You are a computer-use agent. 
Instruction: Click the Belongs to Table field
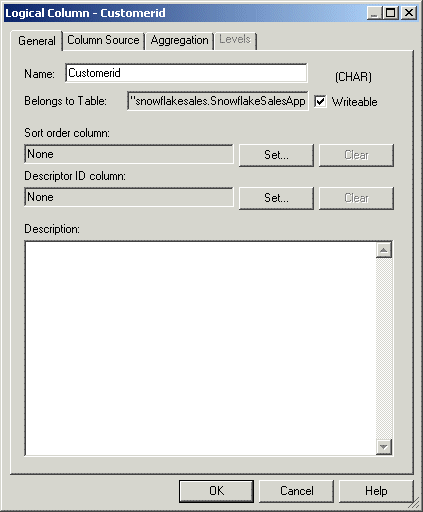218,101
